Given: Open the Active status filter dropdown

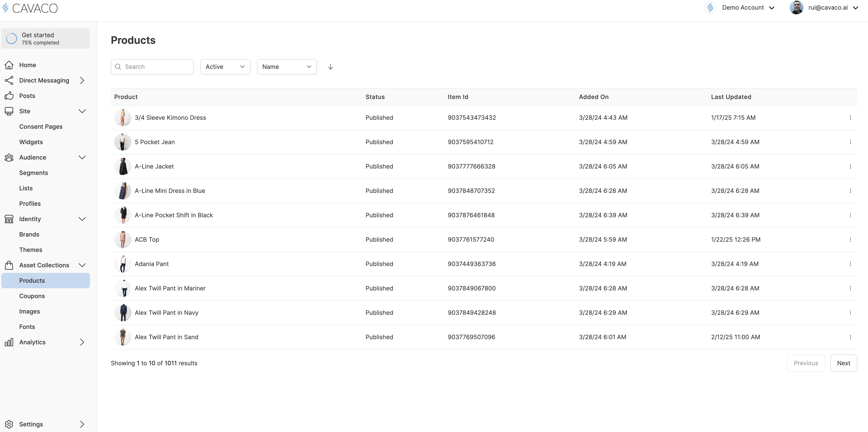Looking at the screenshot, I should [x=225, y=67].
